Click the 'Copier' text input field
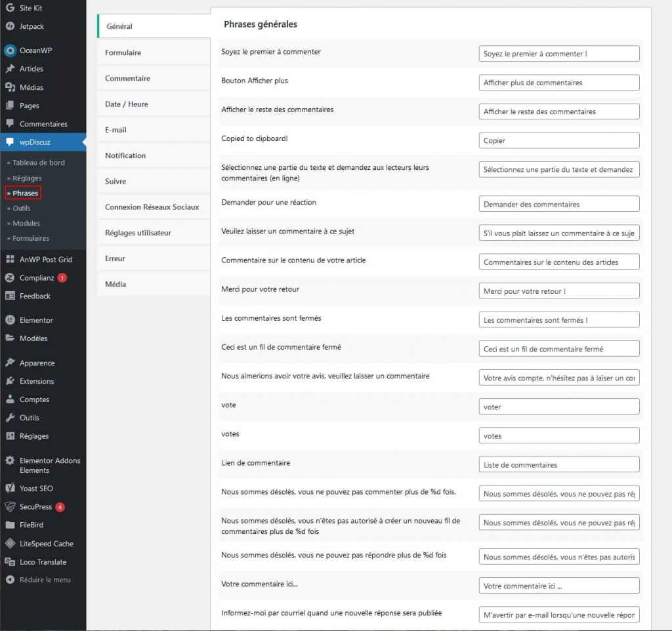This screenshot has width=672, height=631. 558,140
